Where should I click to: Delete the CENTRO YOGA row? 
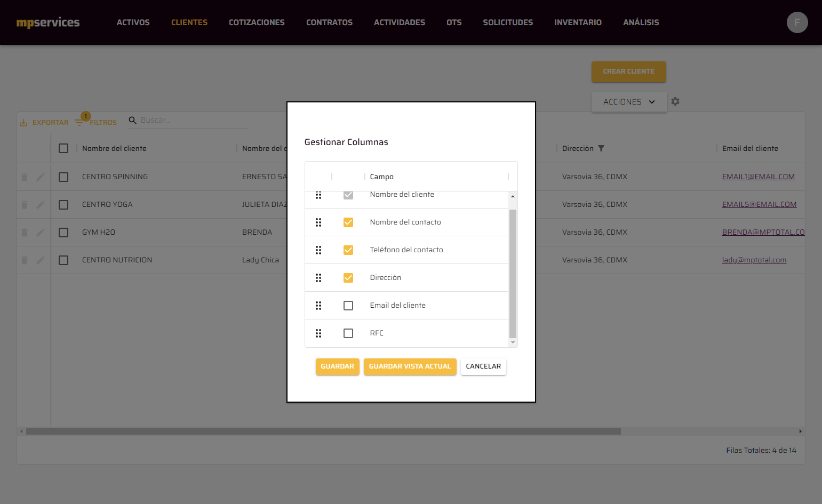coord(25,205)
